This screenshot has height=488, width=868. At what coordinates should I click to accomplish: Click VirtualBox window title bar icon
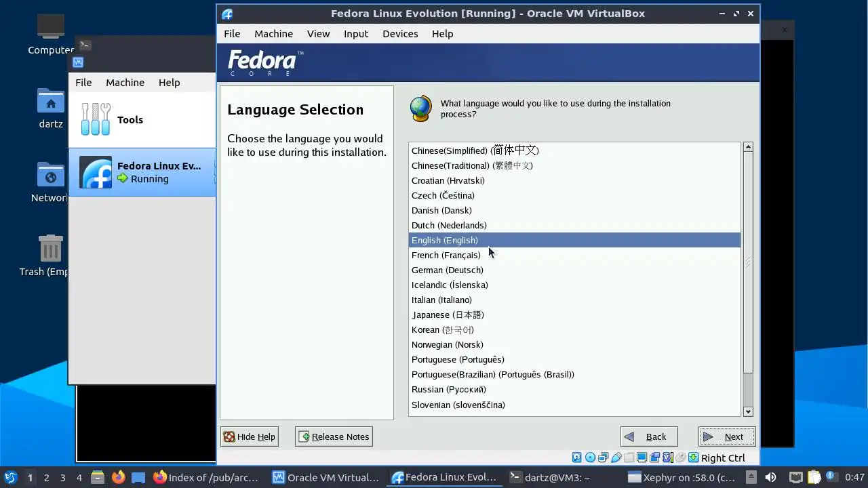pyautogui.click(x=227, y=14)
